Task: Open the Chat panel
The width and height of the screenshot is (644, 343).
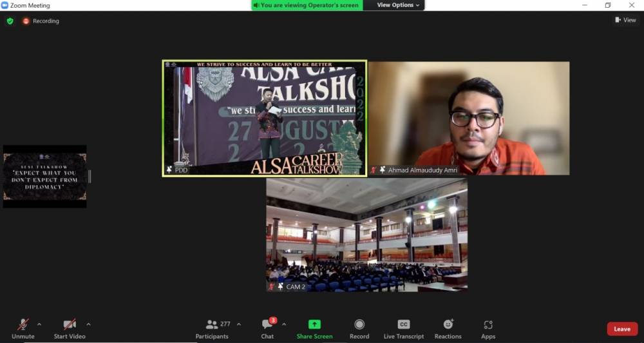Action: pos(267,329)
